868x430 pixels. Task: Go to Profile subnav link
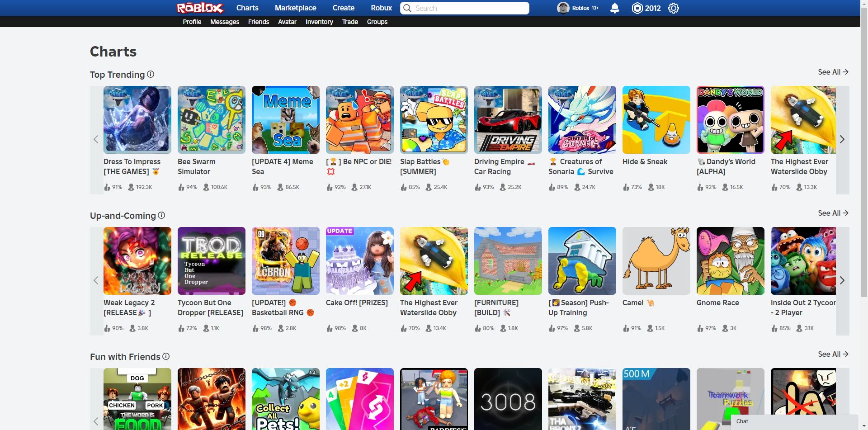click(192, 22)
